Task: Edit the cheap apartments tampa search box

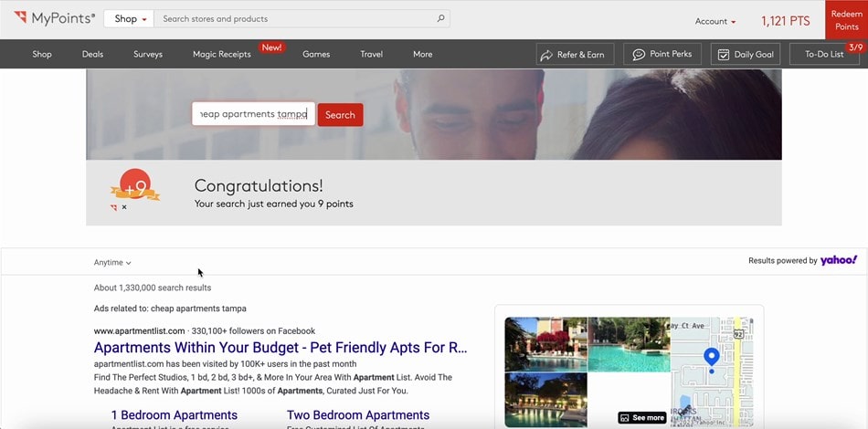Action: click(253, 114)
